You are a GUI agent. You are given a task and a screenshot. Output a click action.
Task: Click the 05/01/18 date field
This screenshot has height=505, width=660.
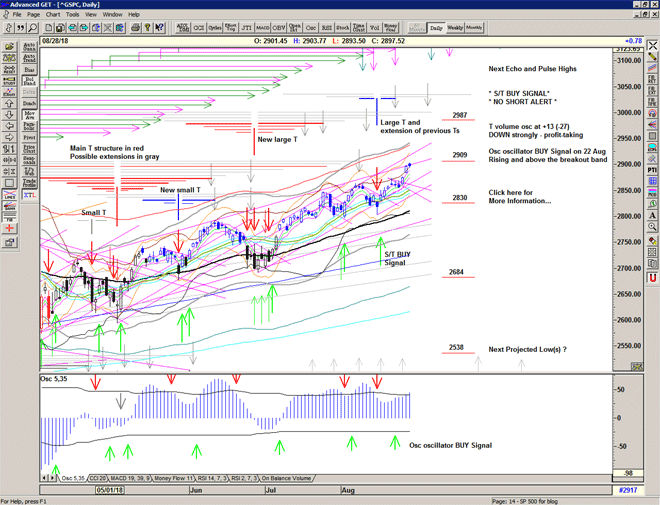110,490
